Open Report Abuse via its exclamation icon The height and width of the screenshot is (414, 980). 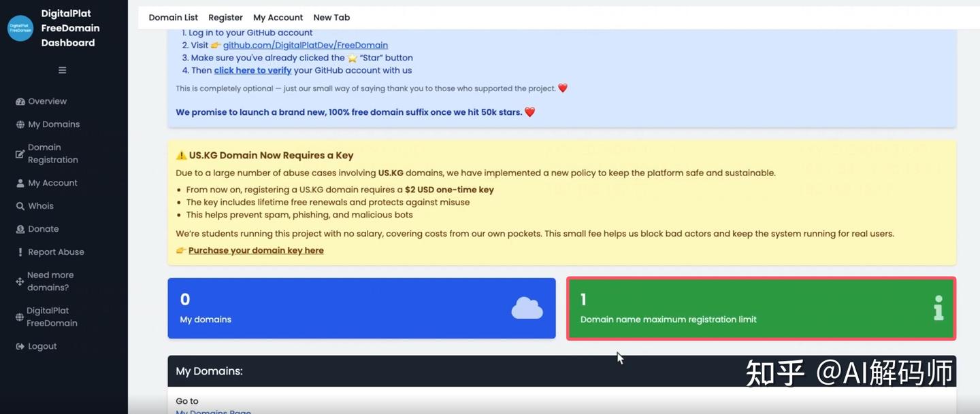(19, 252)
